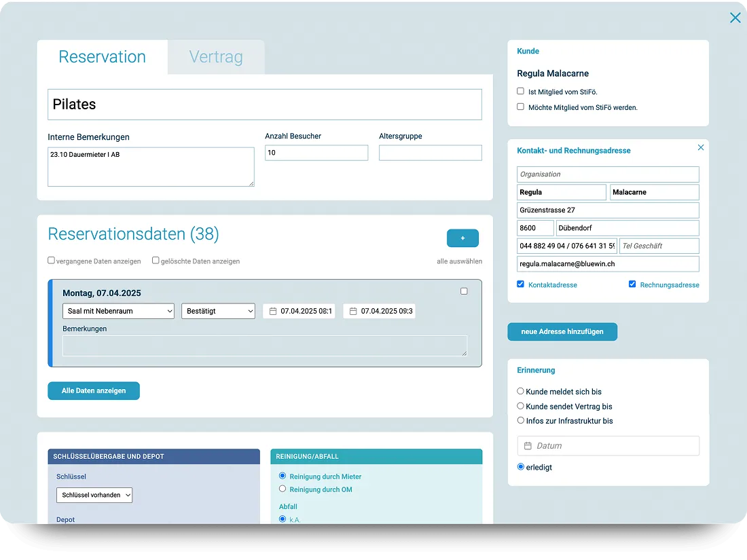The image size is (747, 560).
Task: Click the calendar icon in the start date field
Action: click(273, 311)
